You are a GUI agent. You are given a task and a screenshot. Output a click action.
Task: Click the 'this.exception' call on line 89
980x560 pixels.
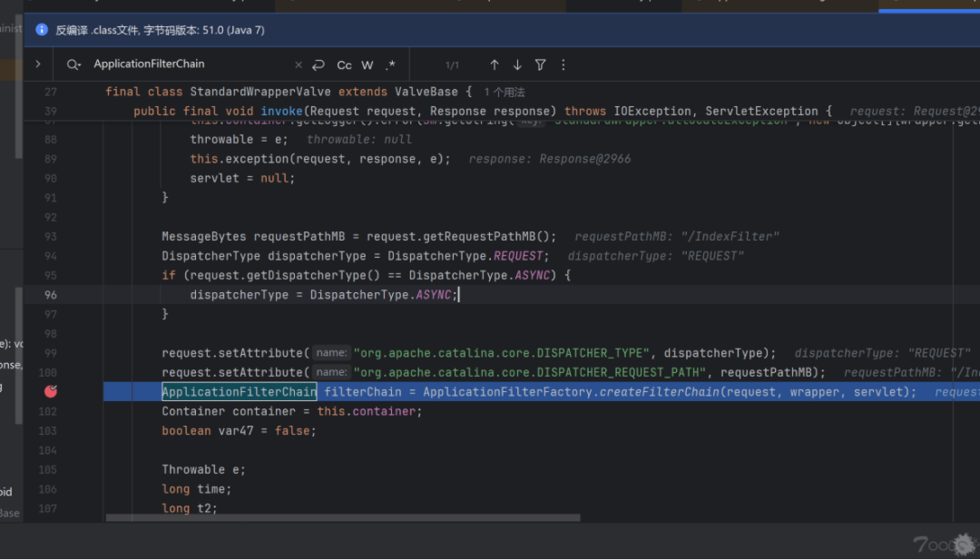pos(240,159)
